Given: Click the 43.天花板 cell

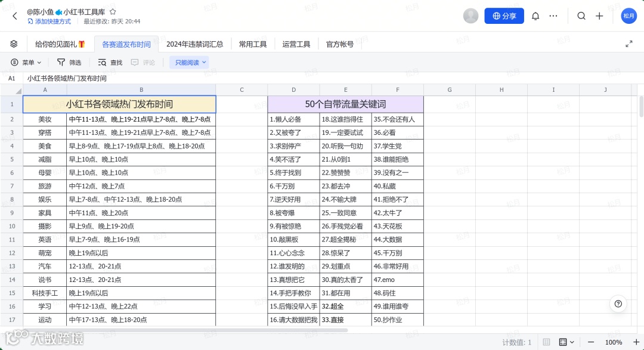Looking at the screenshot, I should click(x=398, y=227).
